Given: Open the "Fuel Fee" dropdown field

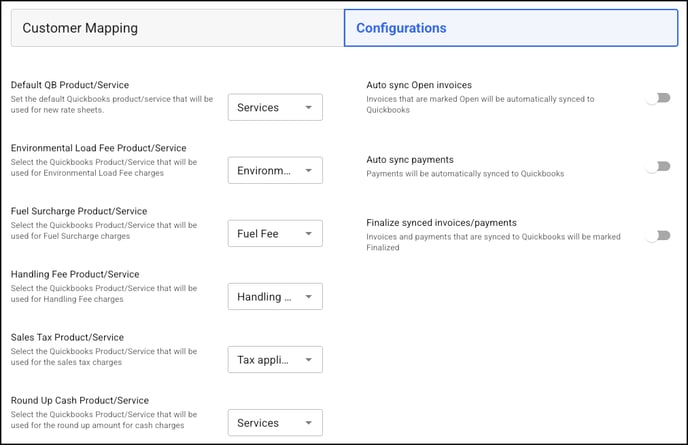Looking at the screenshot, I should point(275,233).
